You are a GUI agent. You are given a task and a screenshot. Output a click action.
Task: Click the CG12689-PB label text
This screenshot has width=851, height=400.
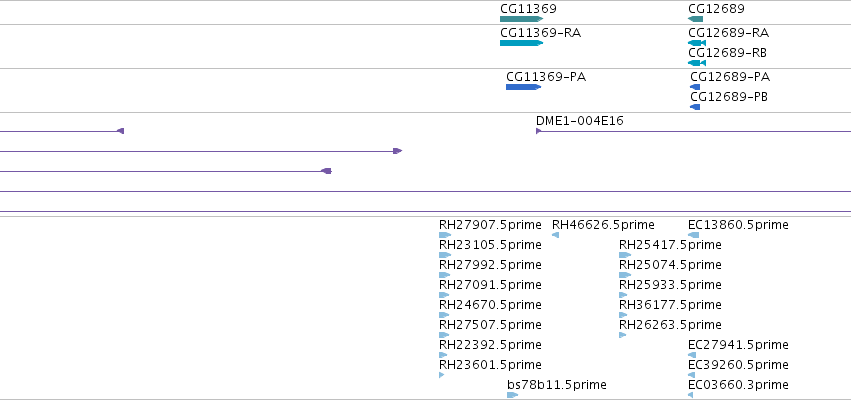[729, 97]
